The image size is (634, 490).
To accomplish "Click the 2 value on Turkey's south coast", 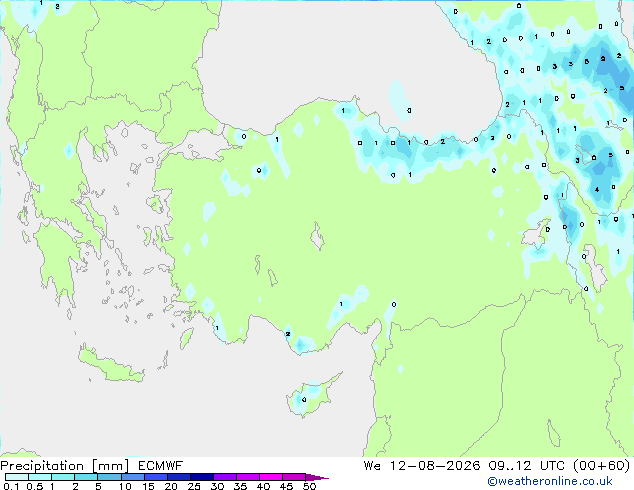I will (287, 334).
